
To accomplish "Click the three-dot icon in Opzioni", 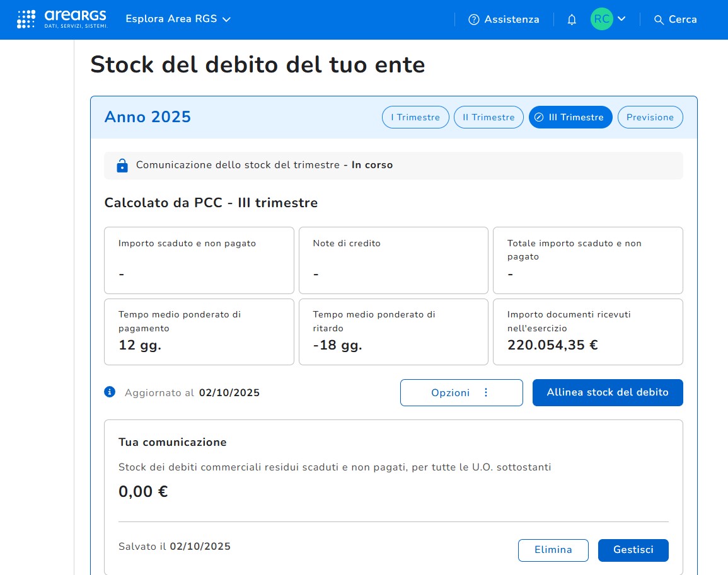I will coord(486,392).
